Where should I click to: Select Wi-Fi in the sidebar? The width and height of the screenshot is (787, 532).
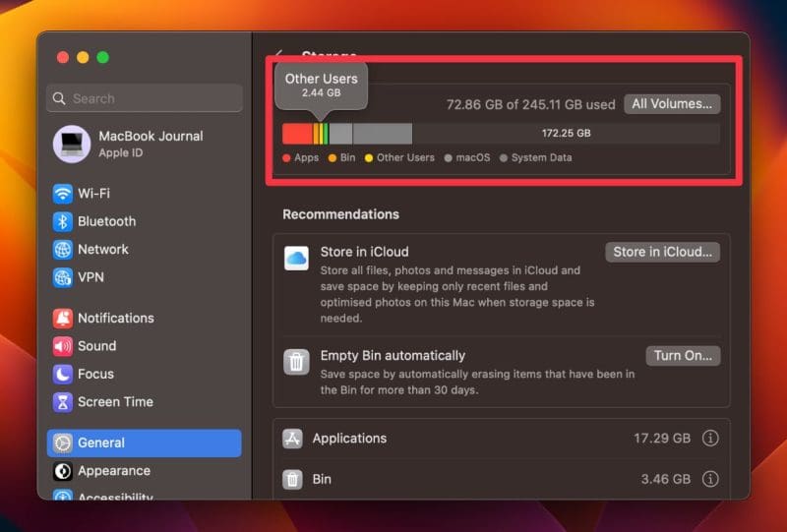[x=144, y=193]
